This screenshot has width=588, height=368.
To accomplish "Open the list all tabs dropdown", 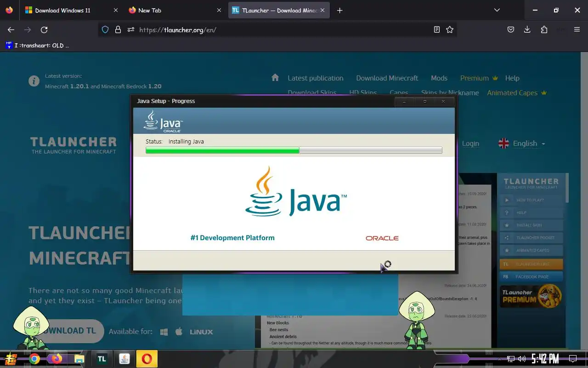I will [x=497, y=10].
